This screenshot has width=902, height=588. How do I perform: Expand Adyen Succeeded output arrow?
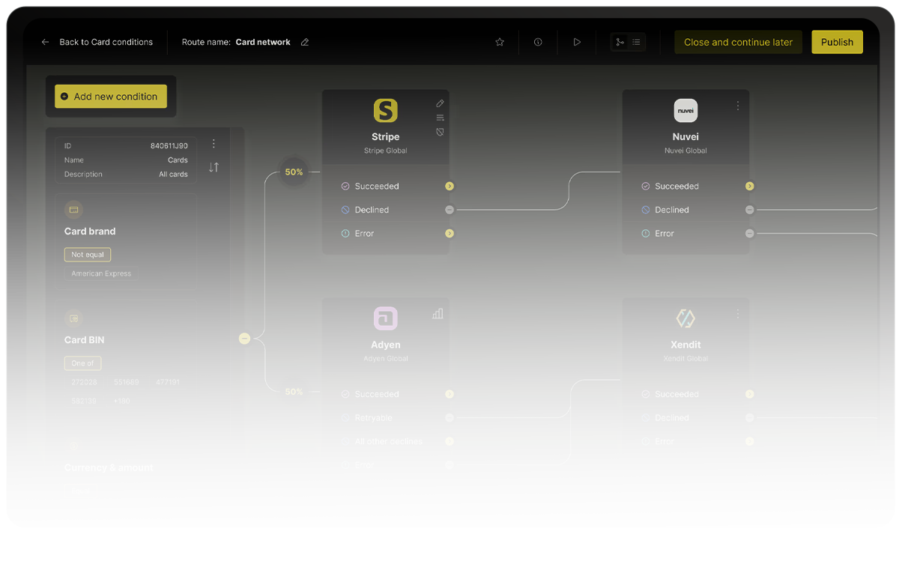450,394
